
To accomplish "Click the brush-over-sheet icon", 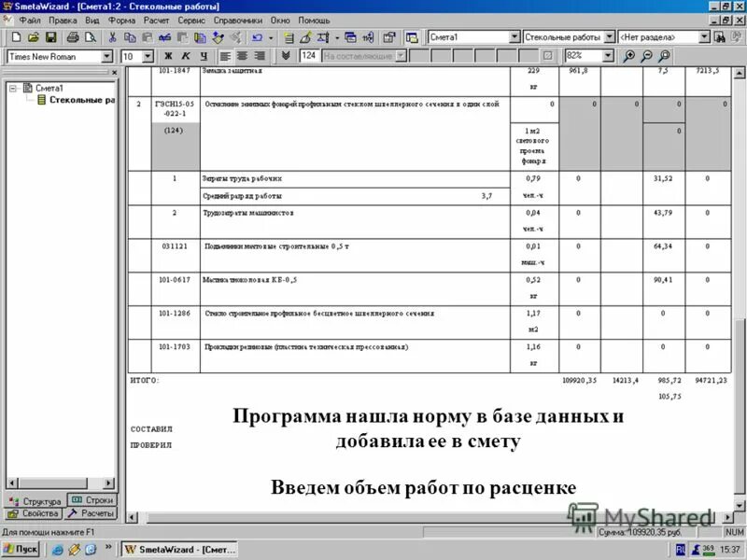I will point(306,37).
